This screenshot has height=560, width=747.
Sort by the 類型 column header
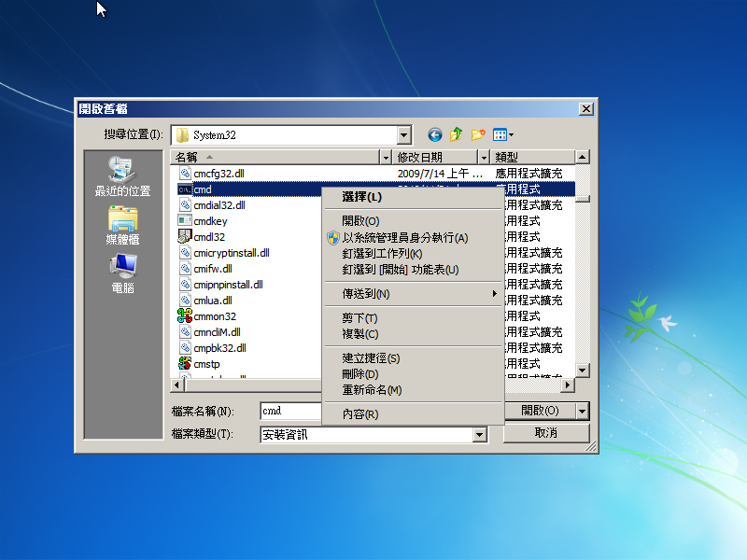532,157
